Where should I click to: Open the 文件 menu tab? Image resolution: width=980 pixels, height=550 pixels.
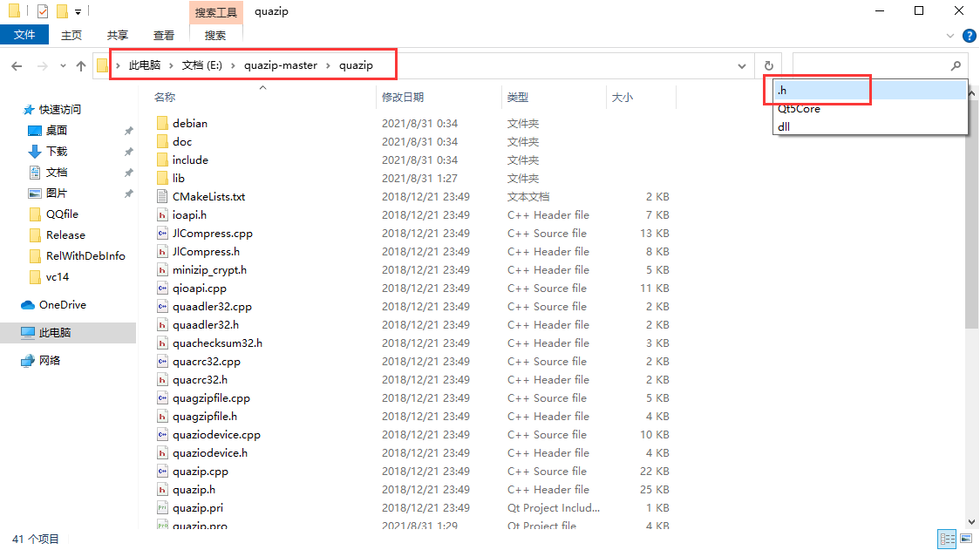point(24,34)
